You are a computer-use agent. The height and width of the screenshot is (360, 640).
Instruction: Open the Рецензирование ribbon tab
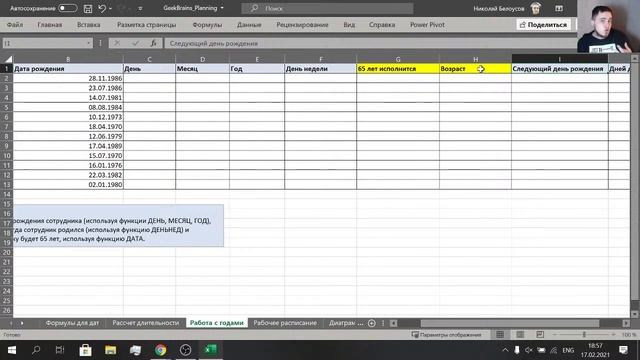tap(302, 24)
